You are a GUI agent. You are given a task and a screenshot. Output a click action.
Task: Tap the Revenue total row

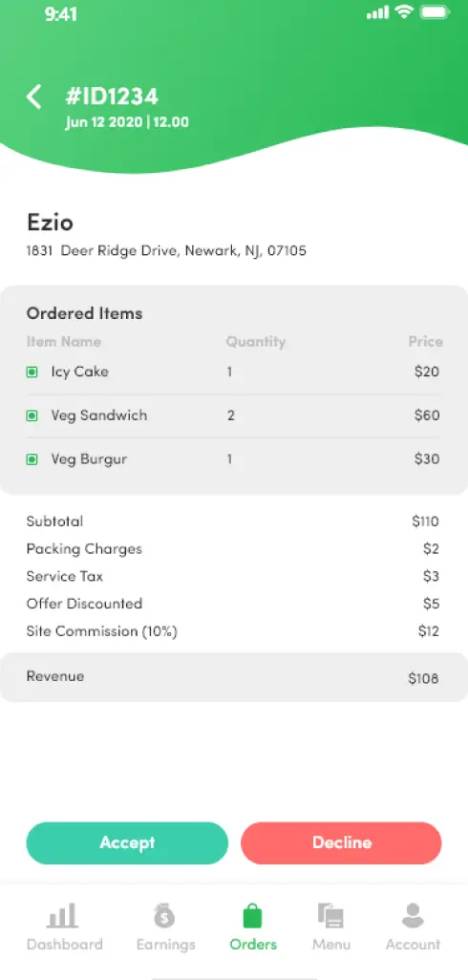[234, 677]
